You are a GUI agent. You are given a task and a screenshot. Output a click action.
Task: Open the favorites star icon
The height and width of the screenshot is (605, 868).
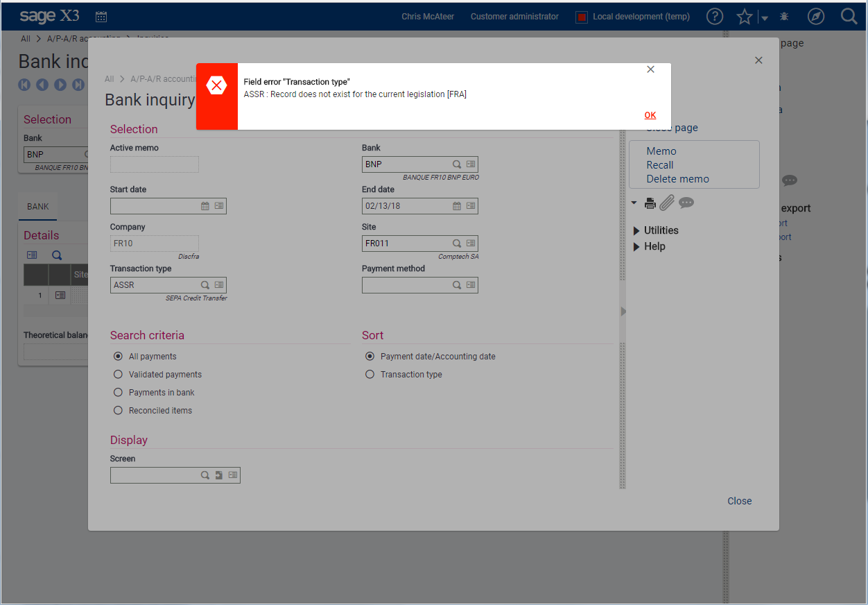(x=745, y=17)
